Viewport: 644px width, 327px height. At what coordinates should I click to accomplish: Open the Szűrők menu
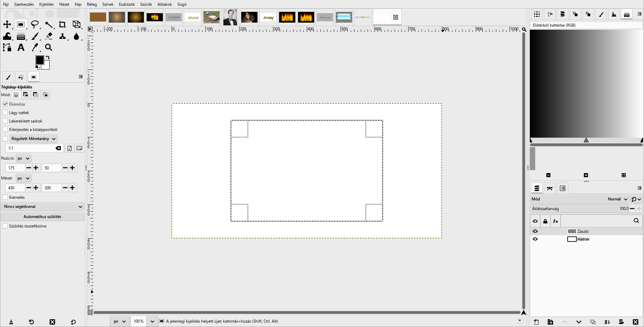pos(146,4)
